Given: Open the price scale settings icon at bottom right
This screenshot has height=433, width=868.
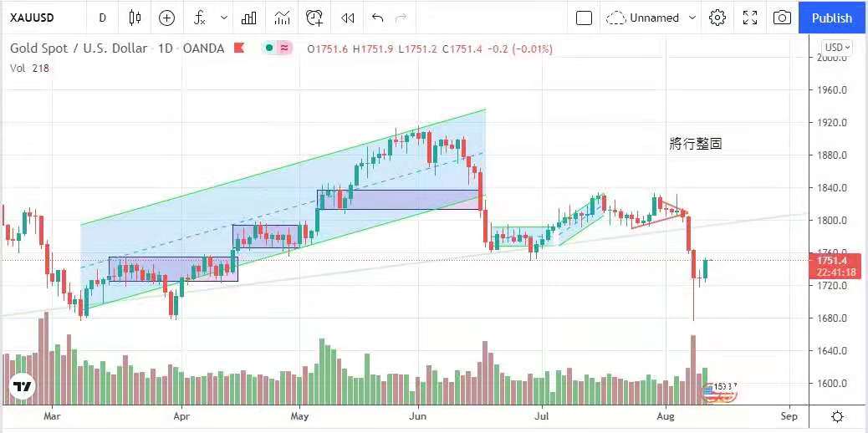Looking at the screenshot, I should point(837,416).
